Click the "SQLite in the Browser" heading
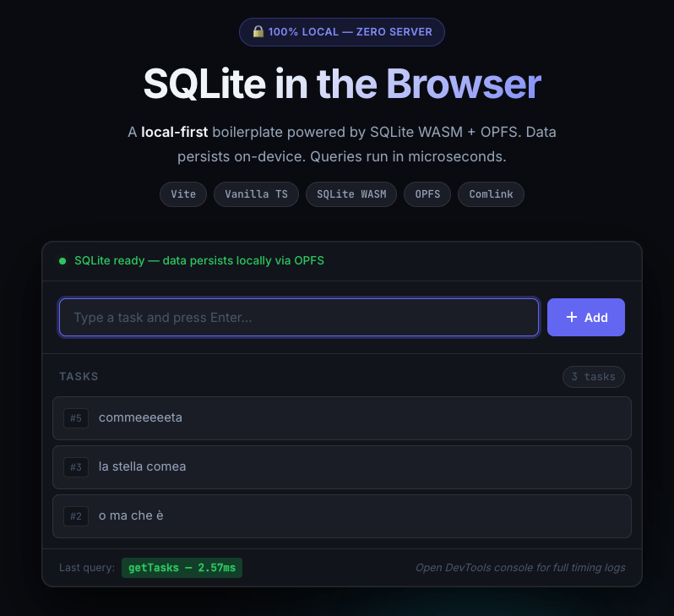This screenshot has height=616, width=674. click(x=342, y=84)
